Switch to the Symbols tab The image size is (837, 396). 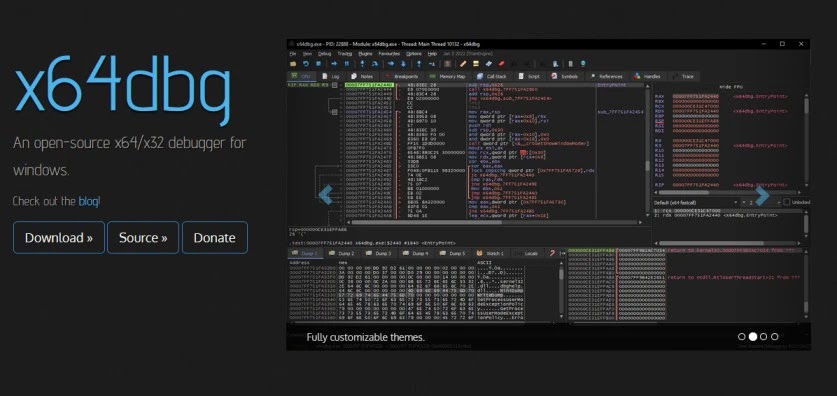[x=565, y=77]
